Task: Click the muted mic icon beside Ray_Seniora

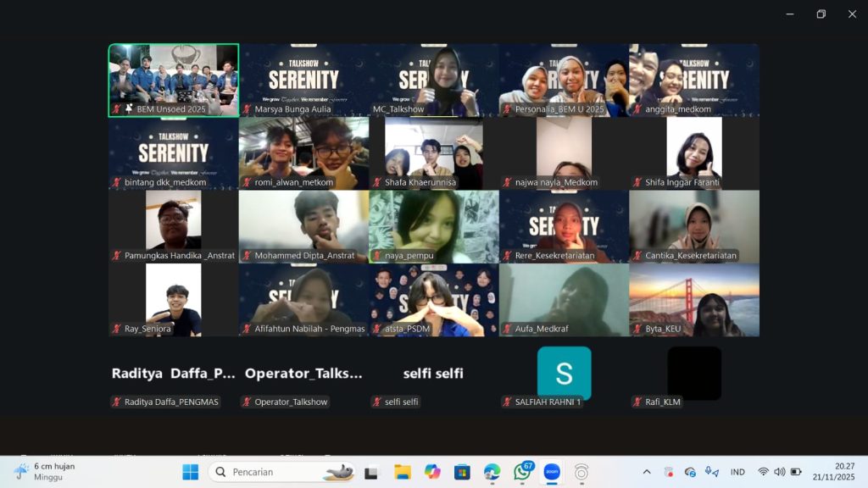Action: click(x=117, y=329)
